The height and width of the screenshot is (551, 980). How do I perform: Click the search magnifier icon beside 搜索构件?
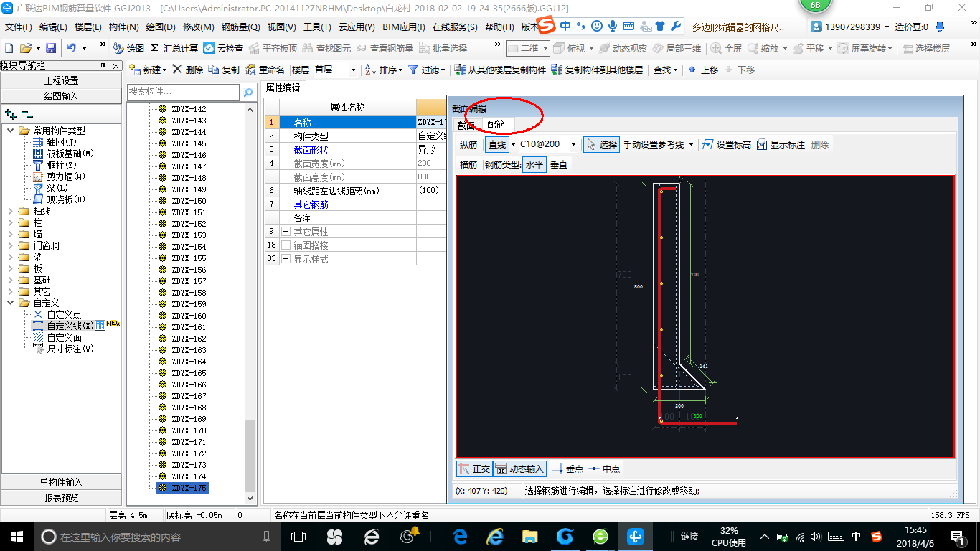[x=248, y=93]
